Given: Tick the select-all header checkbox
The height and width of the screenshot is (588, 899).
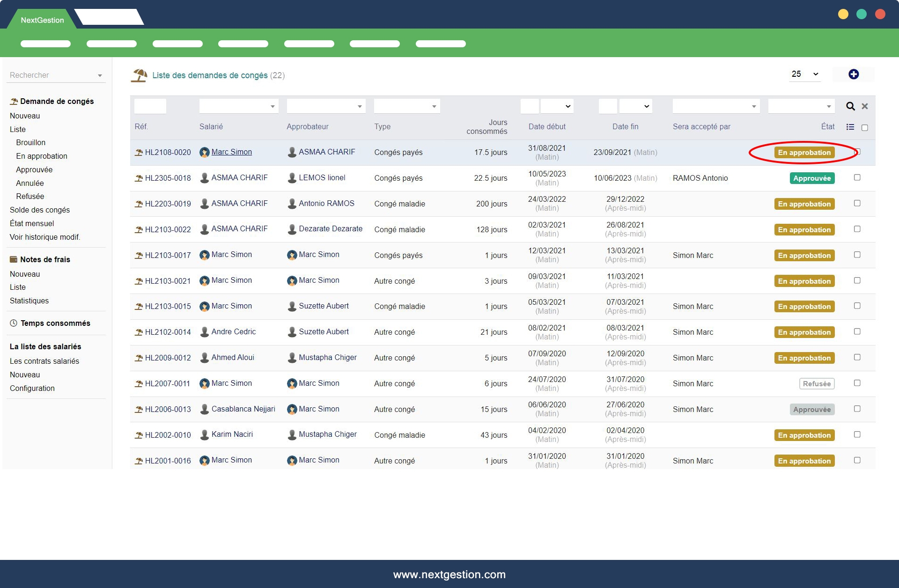Looking at the screenshot, I should [x=865, y=127].
